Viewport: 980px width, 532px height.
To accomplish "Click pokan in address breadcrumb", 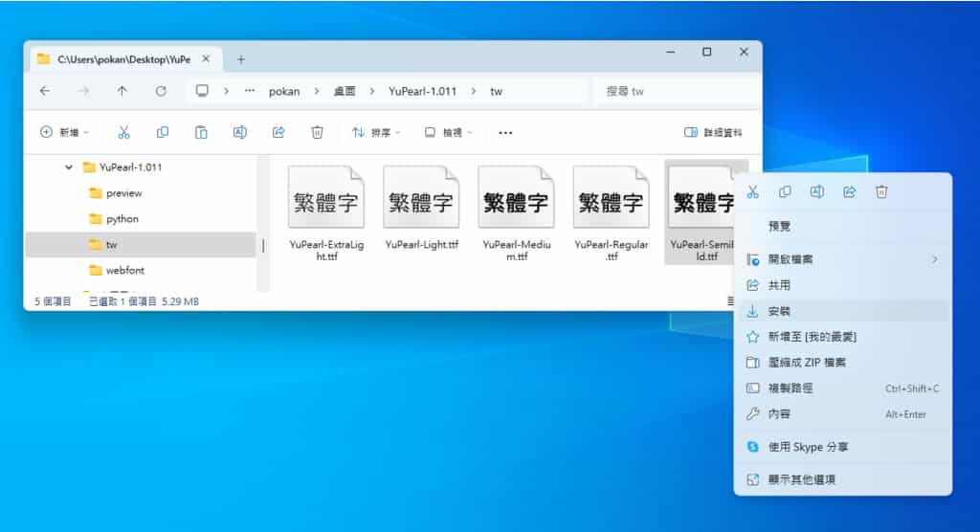I will coord(284,91).
